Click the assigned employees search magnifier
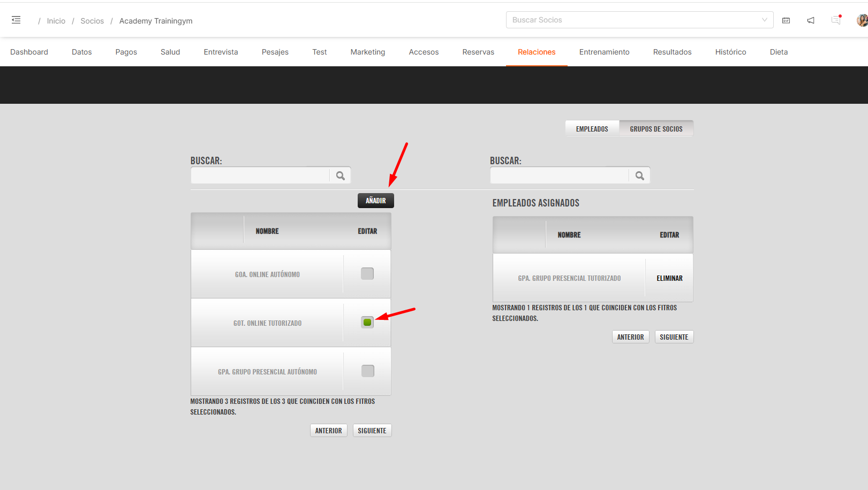868x490 pixels. 639,175
